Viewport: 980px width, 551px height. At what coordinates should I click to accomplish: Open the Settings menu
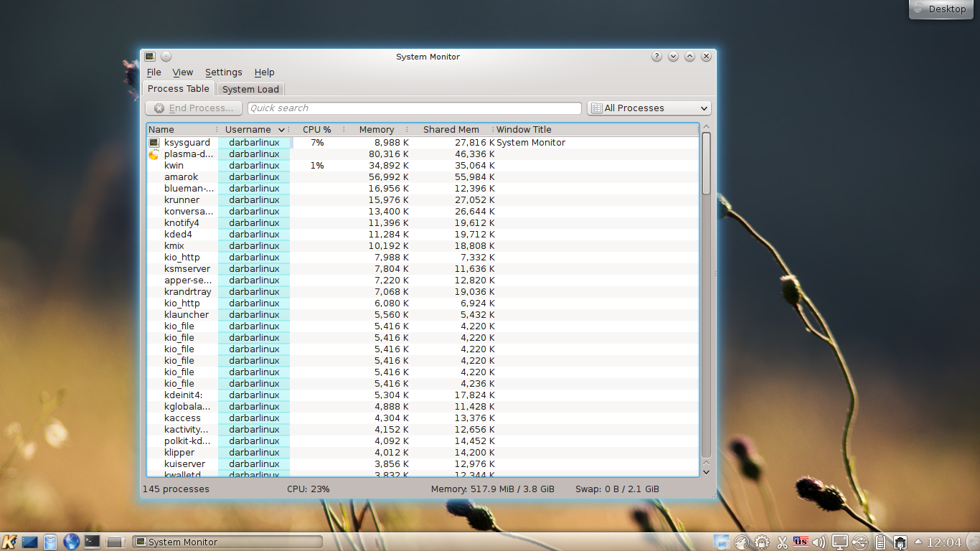click(223, 72)
